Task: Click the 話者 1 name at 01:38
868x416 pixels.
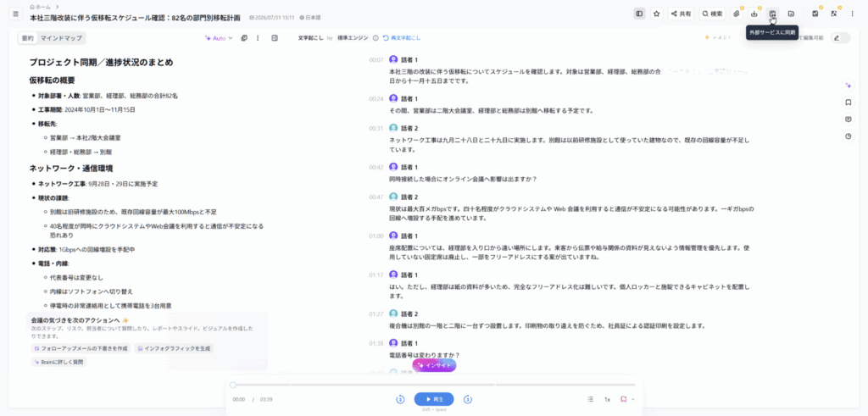Action: pyautogui.click(x=409, y=343)
